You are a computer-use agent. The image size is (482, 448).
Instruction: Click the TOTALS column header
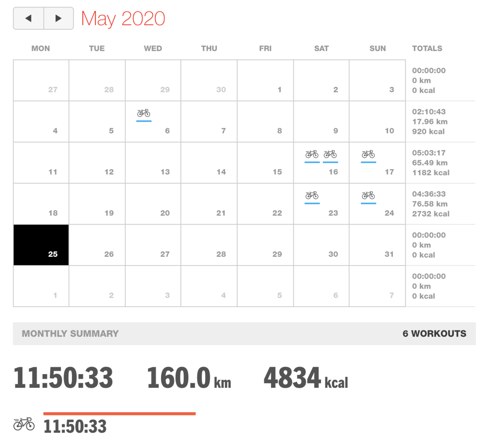pyautogui.click(x=427, y=48)
